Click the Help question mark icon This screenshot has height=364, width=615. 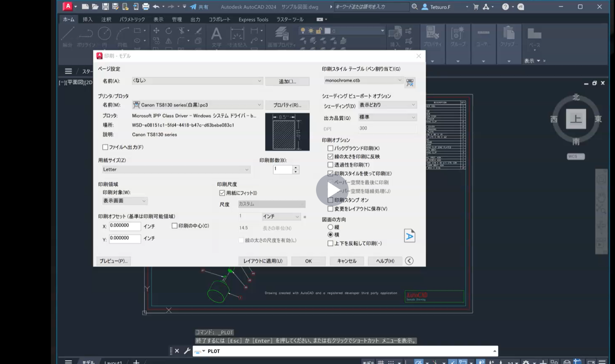point(505,7)
